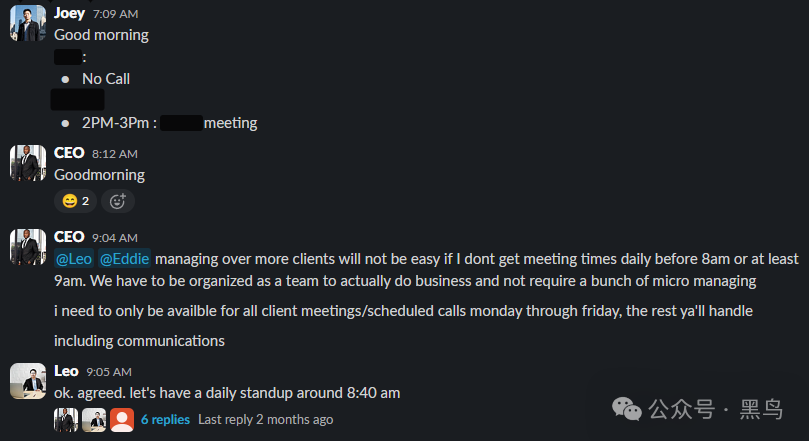809x441 pixels.
Task: Click Joey's sender name
Action: [x=69, y=13]
